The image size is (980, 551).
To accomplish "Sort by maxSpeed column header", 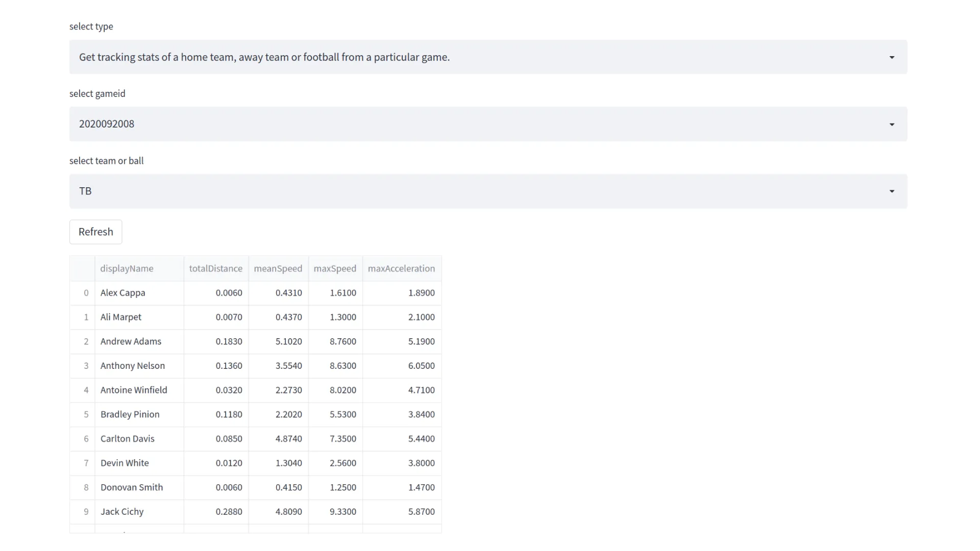I will (335, 268).
